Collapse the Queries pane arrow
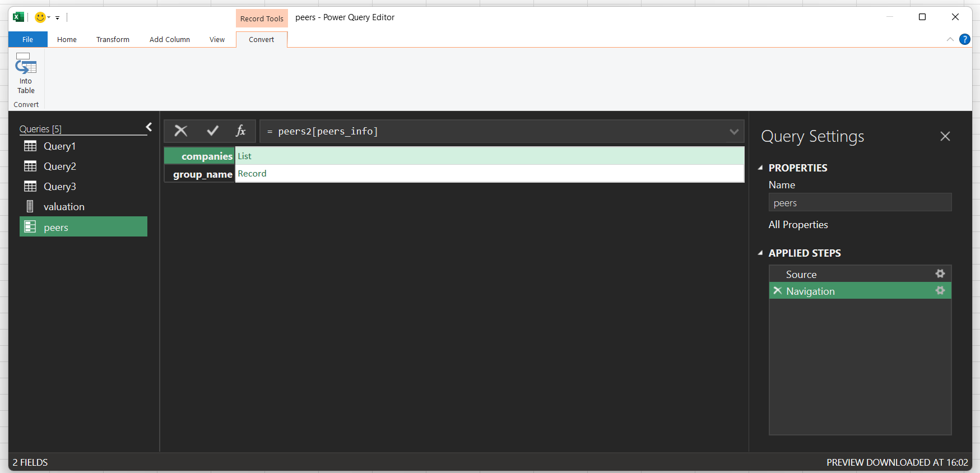The image size is (980, 473). (149, 127)
